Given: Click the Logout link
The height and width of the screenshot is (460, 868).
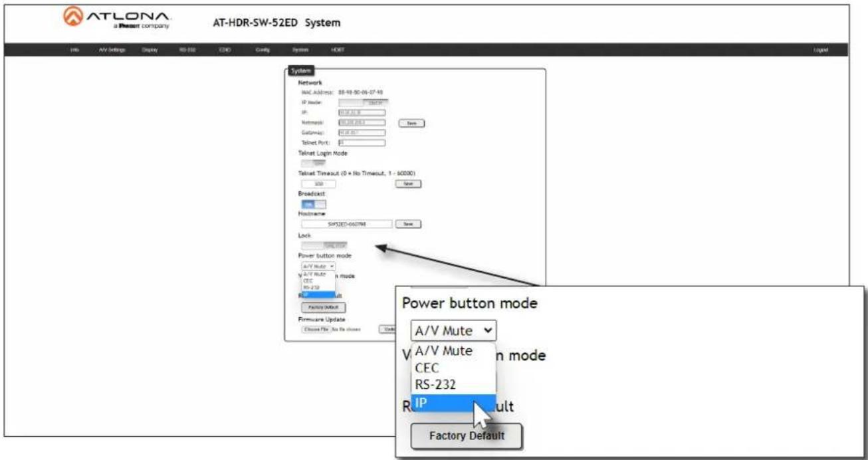Looking at the screenshot, I should point(820,51).
